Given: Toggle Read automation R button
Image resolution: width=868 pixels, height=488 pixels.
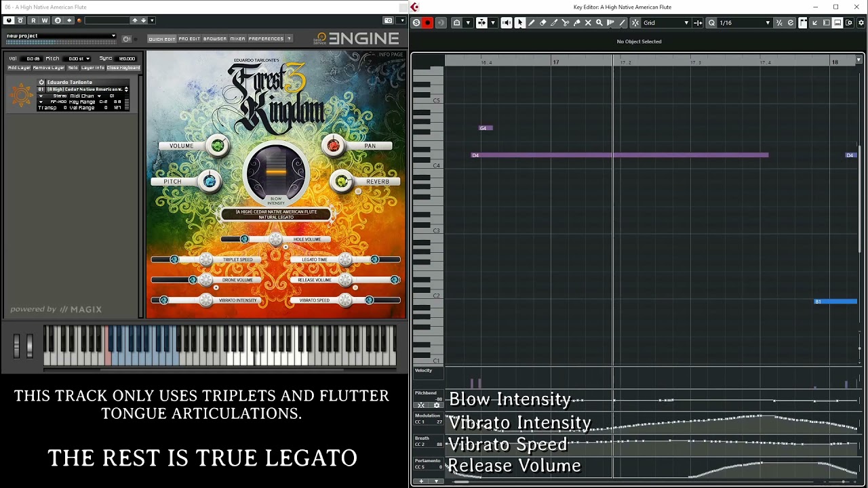Looking at the screenshot, I should [x=33, y=20].
